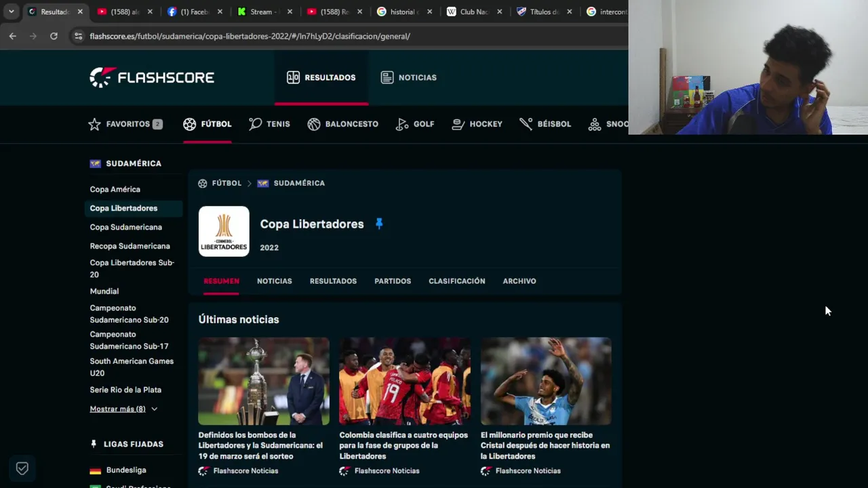Open the Resultados header tab

click(321, 77)
